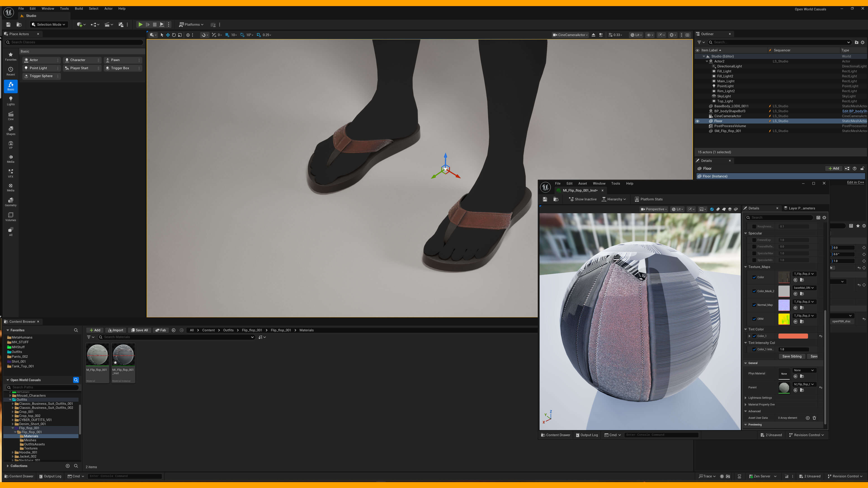Select the MI_Flip_flop_001_Inst material thumbnail
868x488 pixels.
(123, 355)
